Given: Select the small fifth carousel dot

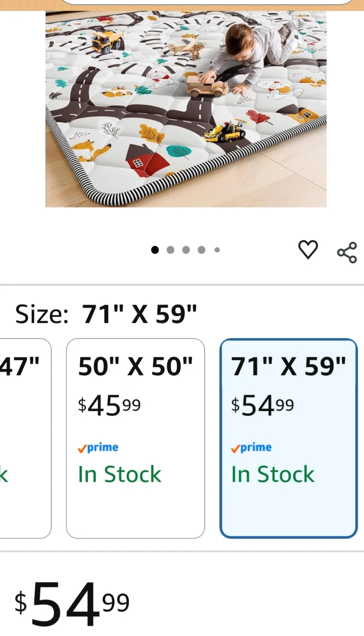Looking at the screenshot, I should pyautogui.click(x=217, y=250).
